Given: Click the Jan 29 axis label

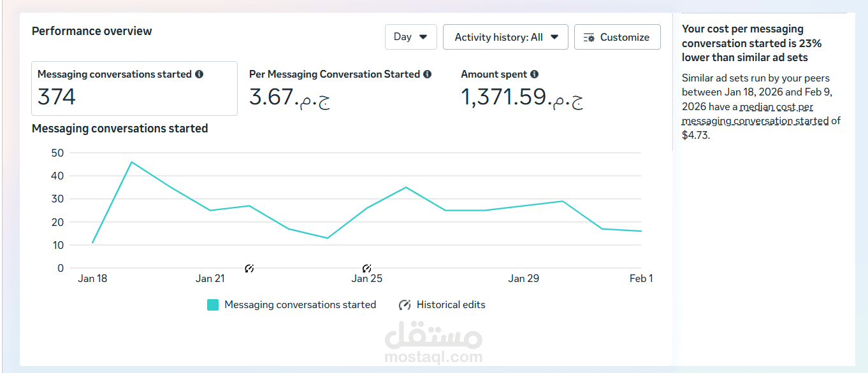Looking at the screenshot, I should pos(523,278).
